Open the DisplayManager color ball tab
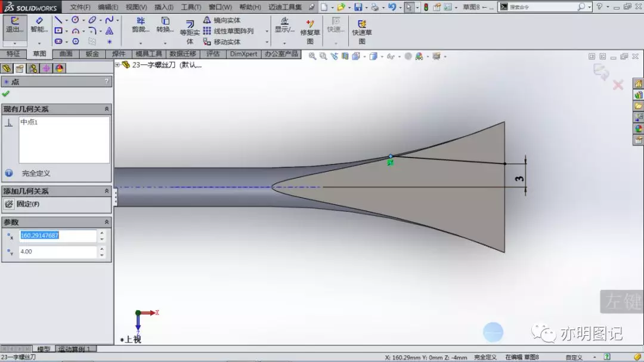 (x=60, y=68)
